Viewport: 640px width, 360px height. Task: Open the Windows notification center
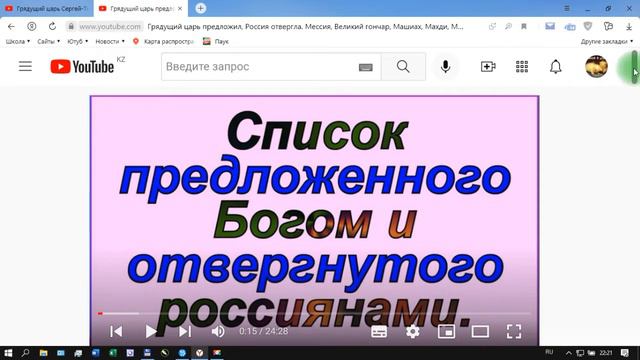(625, 353)
